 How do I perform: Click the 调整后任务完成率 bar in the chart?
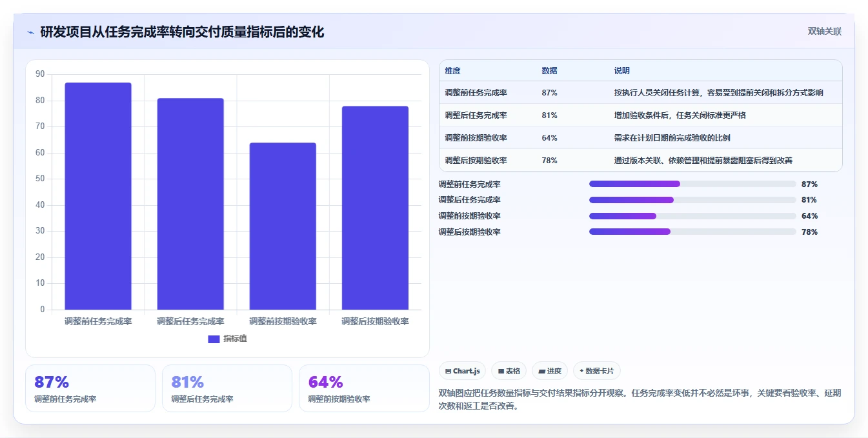coord(190,204)
